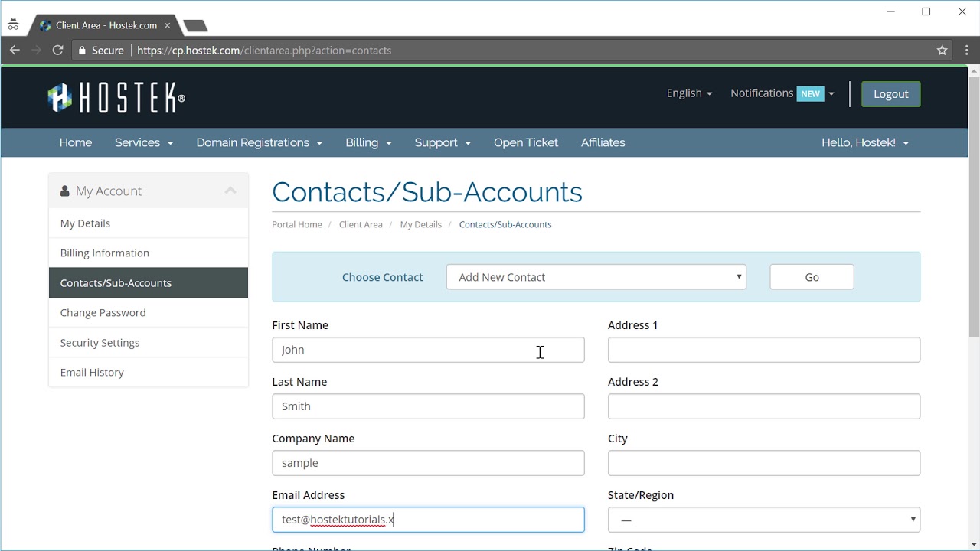
Task: Click the Address 1 input field
Action: pyautogui.click(x=763, y=350)
